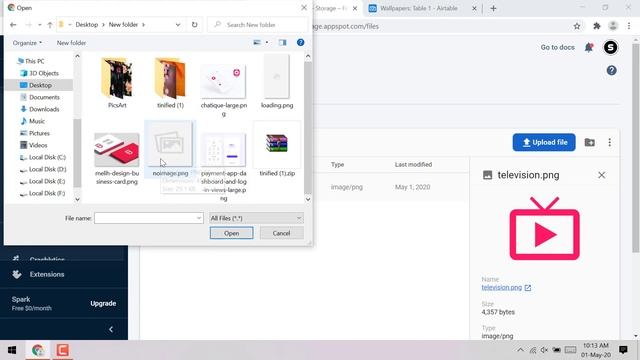
Task: Select the PicsArt folder
Action: pos(117,83)
